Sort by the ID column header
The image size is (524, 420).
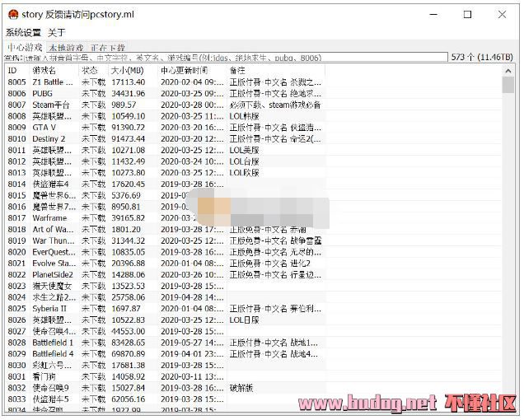pyautogui.click(x=12, y=71)
